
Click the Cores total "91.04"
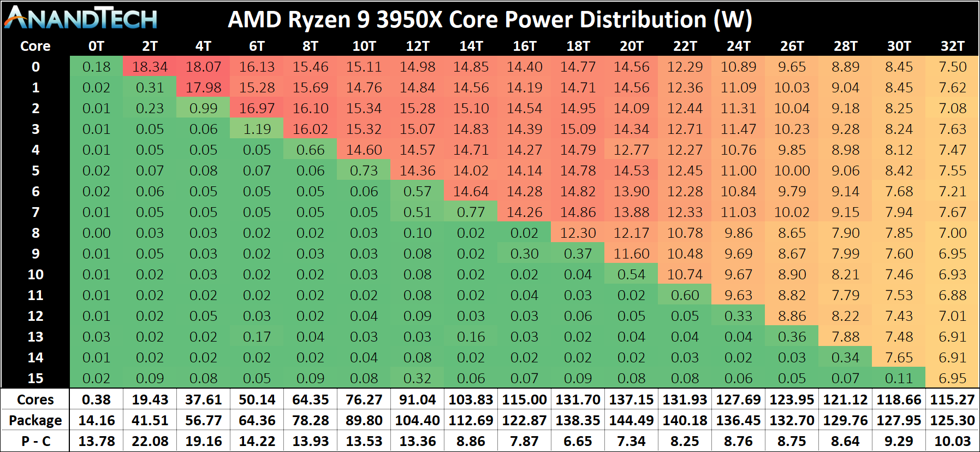pos(418,400)
